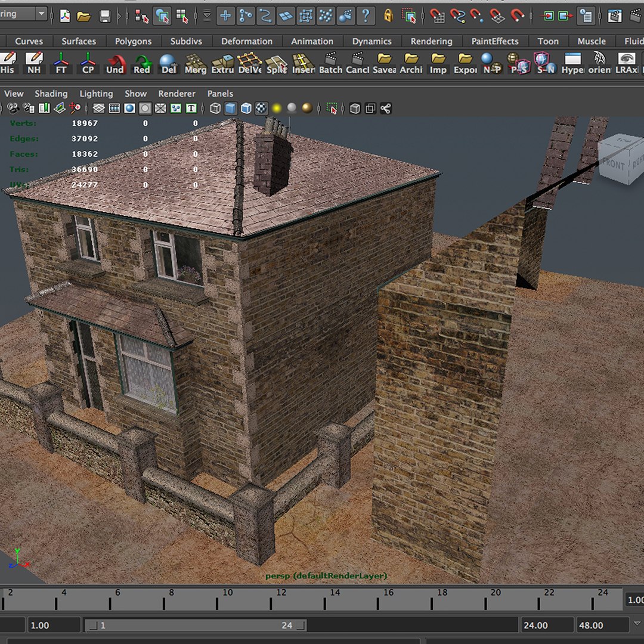Toggle curves selection mask icon
644x644 pixels.
pyautogui.click(x=266, y=16)
